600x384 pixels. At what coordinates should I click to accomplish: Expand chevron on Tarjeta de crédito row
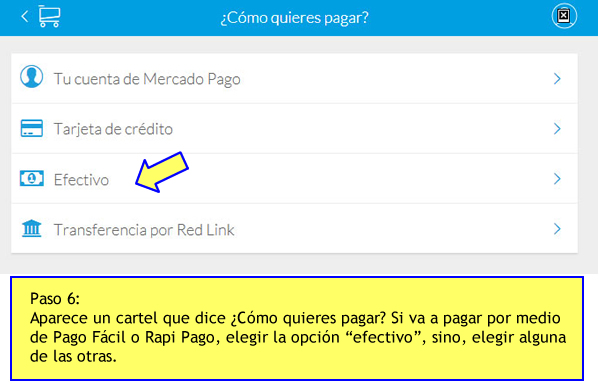pos(557,129)
